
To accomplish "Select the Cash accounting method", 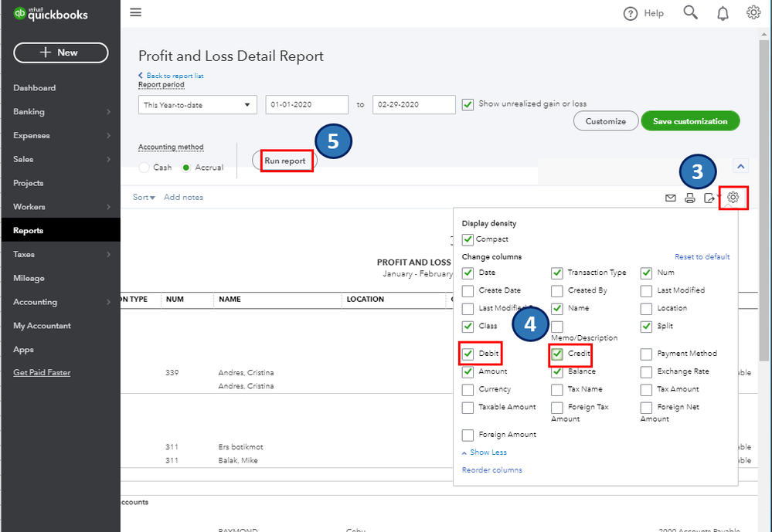I will click(x=145, y=168).
